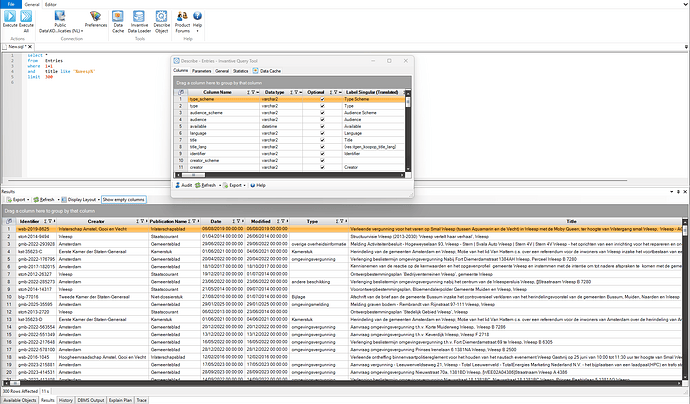Image resolution: width=690 pixels, height=404 pixels.
Task: Click the column chooser icon in the Describe grid corner
Action: click(x=181, y=92)
